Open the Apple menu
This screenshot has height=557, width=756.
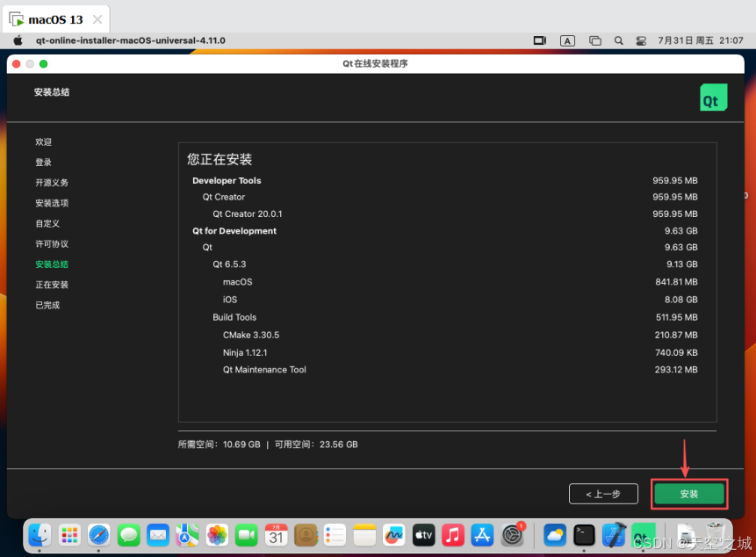point(18,40)
